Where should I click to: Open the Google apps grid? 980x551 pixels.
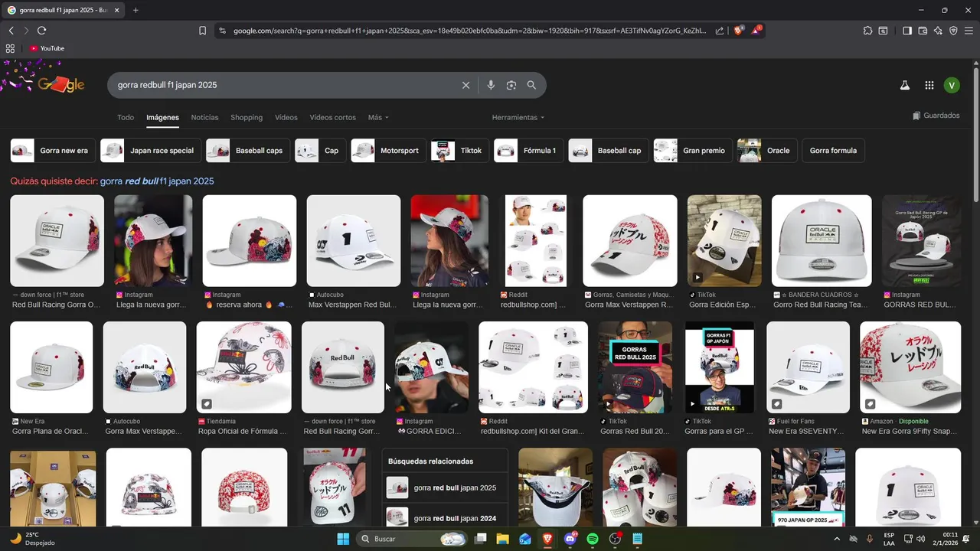click(929, 86)
